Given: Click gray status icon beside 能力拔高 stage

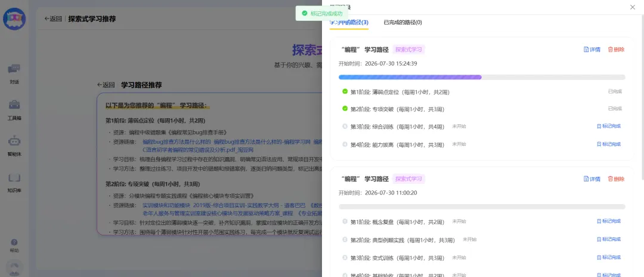Looking at the screenshot, I should (x=345, y=144).
